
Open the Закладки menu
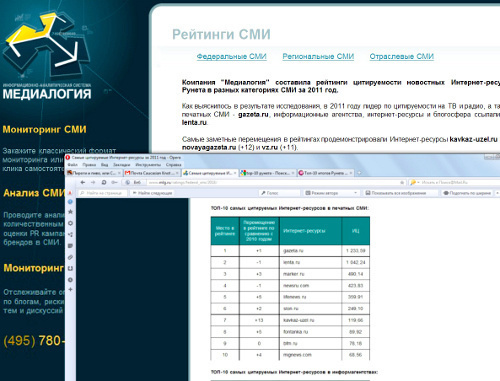(121, 165)
